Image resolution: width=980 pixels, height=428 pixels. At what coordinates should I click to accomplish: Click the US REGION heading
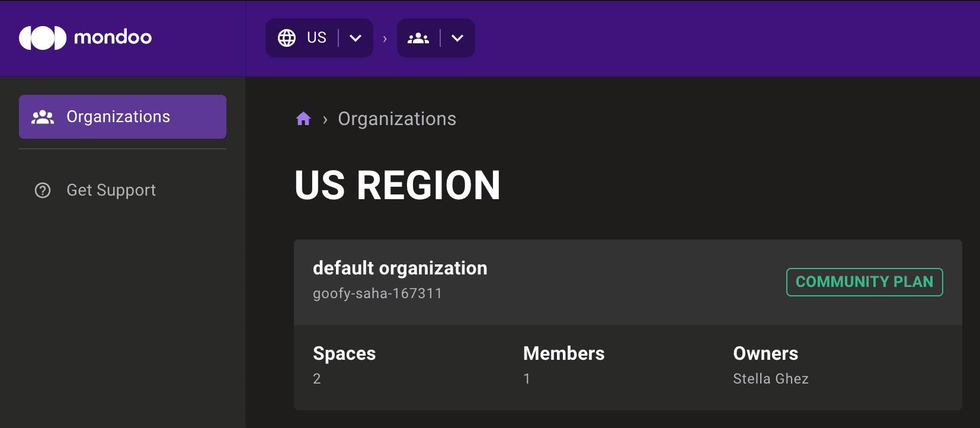coord(398,186)
